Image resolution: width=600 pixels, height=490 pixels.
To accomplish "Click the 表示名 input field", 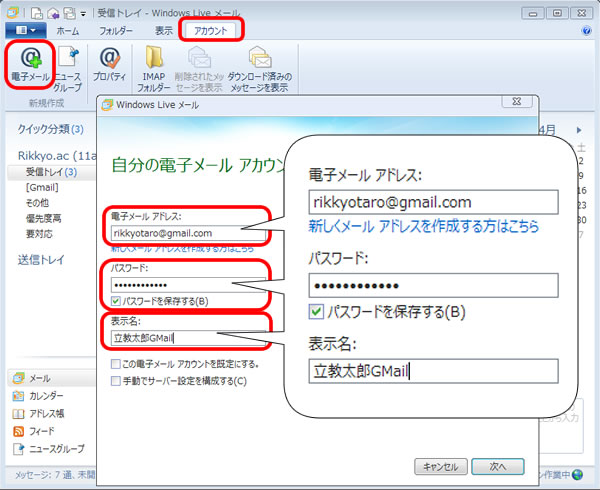I will coord(188,338).
